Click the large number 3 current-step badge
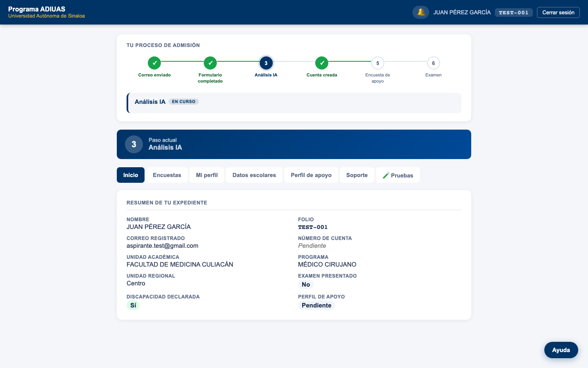Viewport: 588px width, 368px height. tap(134, 144)
